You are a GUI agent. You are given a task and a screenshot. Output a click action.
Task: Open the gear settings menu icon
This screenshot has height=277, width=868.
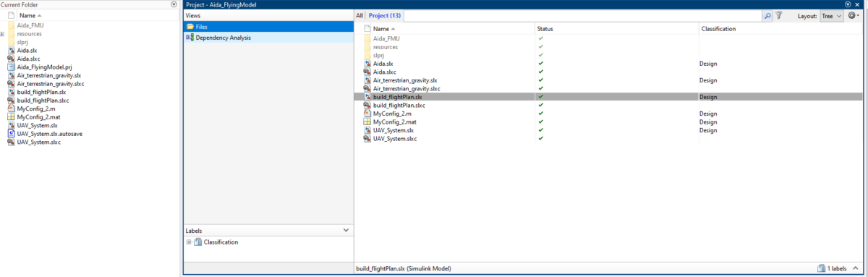point(854,15)
